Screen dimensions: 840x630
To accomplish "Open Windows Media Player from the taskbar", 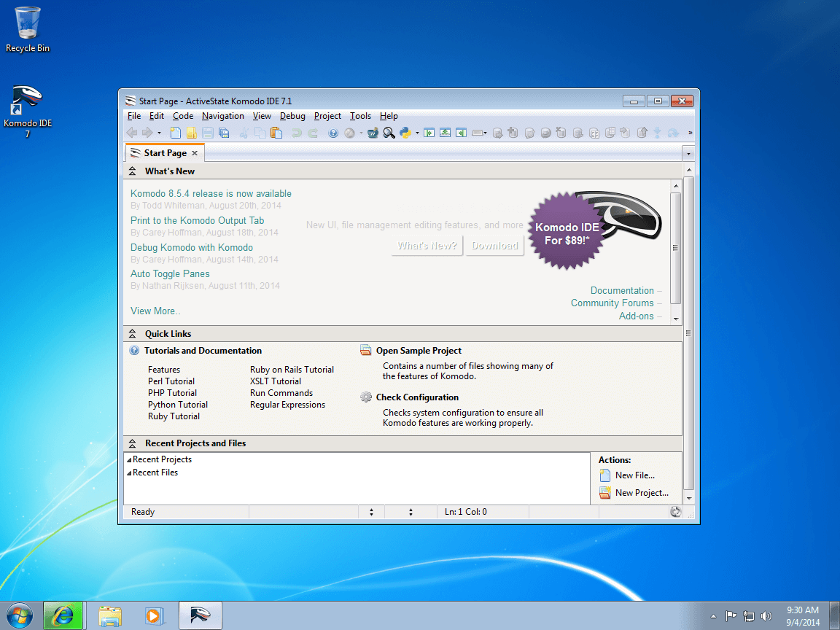I will (x=153, y=615).
